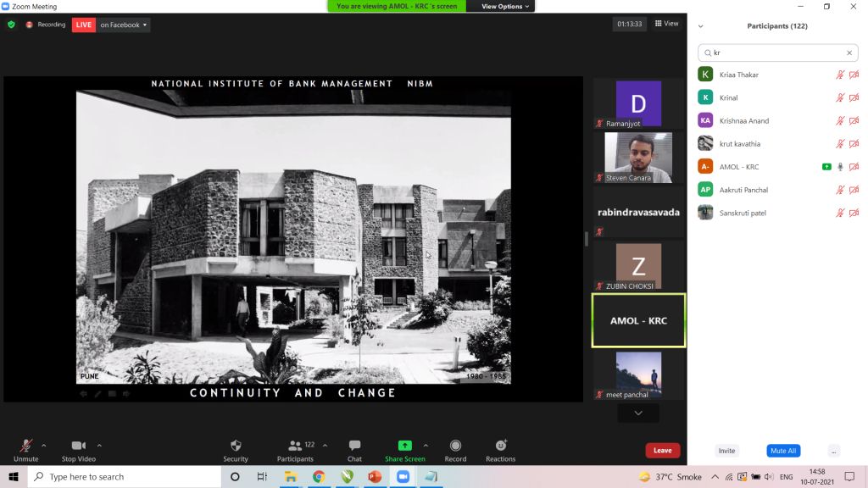This screenshot has width=868, height=488.
Task: Click Krishnaa Anand's KA avatar
Action: tap(705, 120)
